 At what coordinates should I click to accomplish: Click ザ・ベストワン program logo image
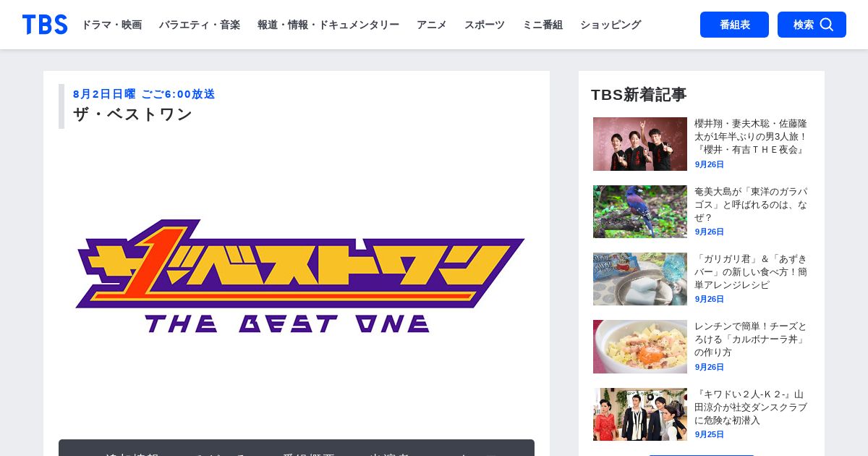tap(300, 276)
